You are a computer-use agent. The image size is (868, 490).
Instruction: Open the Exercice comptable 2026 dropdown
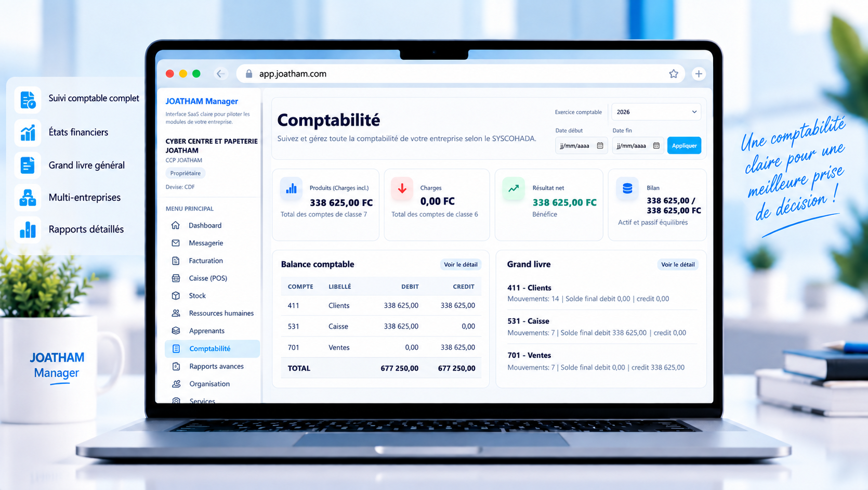point(656,112)
